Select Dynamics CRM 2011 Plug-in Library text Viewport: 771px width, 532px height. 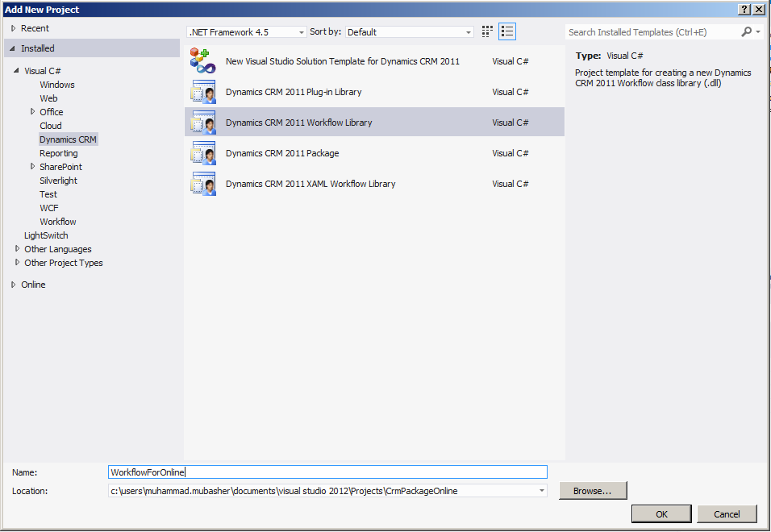tap(294, 92)
